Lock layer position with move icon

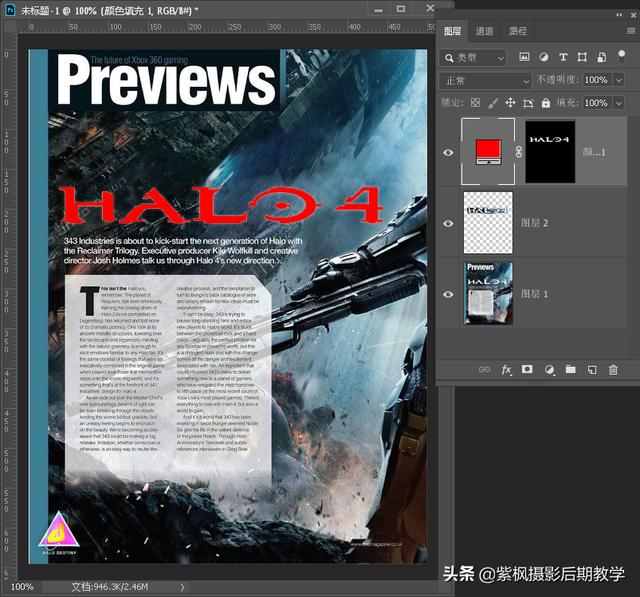(510, 103)
